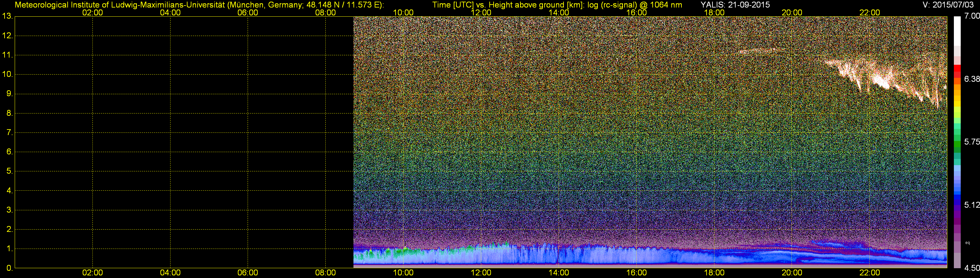Viewport: 980px width, 278px height.
Task: Select 20:00 on the bottom time axis
Action: [x=792, y=273]
